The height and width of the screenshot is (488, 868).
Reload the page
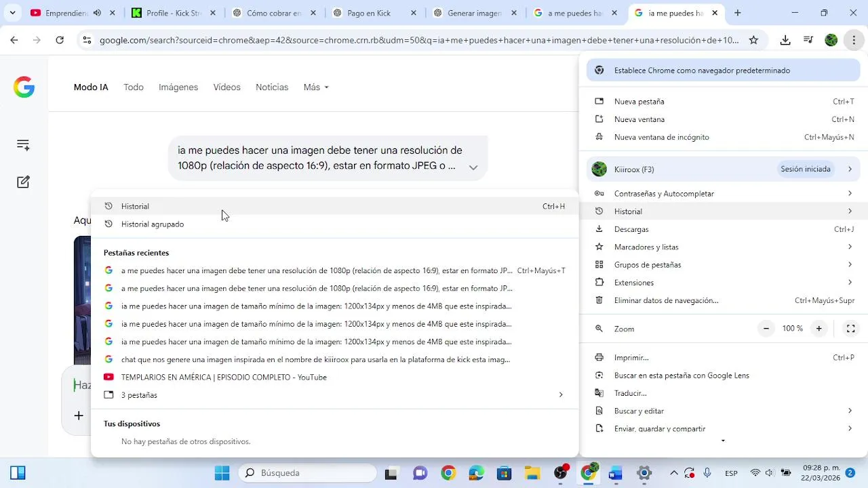[x=60, y=40]
